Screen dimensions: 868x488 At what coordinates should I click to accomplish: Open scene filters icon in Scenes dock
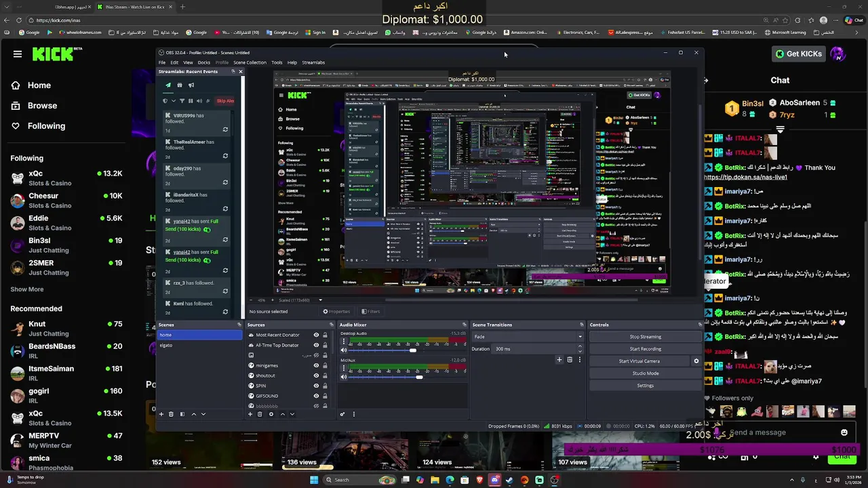click(182, 414)
